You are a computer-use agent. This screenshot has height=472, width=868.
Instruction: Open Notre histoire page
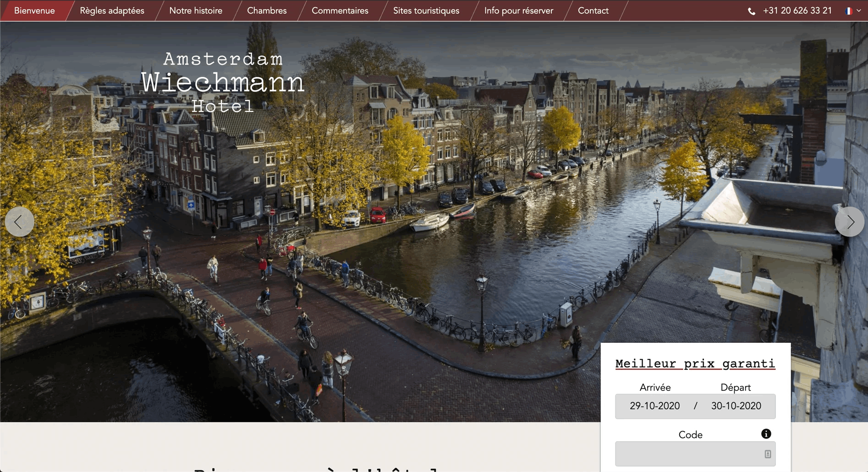pyautogui.click(x=196, y=11)
